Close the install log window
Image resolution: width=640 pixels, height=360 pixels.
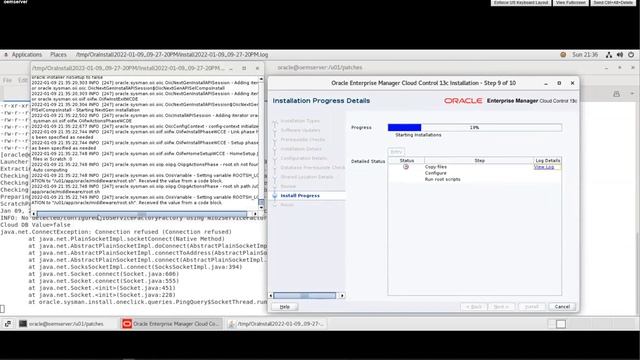pos(257,68)
